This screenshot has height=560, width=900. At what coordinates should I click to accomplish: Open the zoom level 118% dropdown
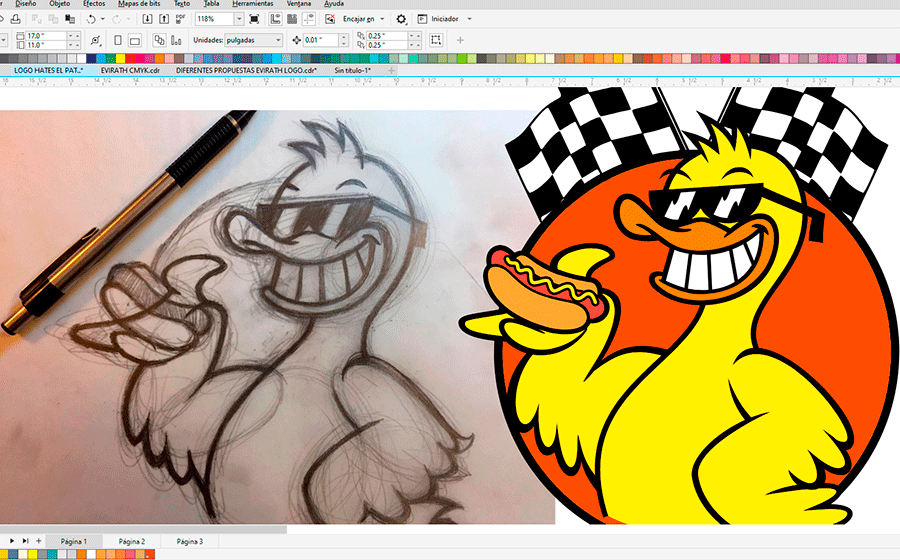(x=239, y=19)
